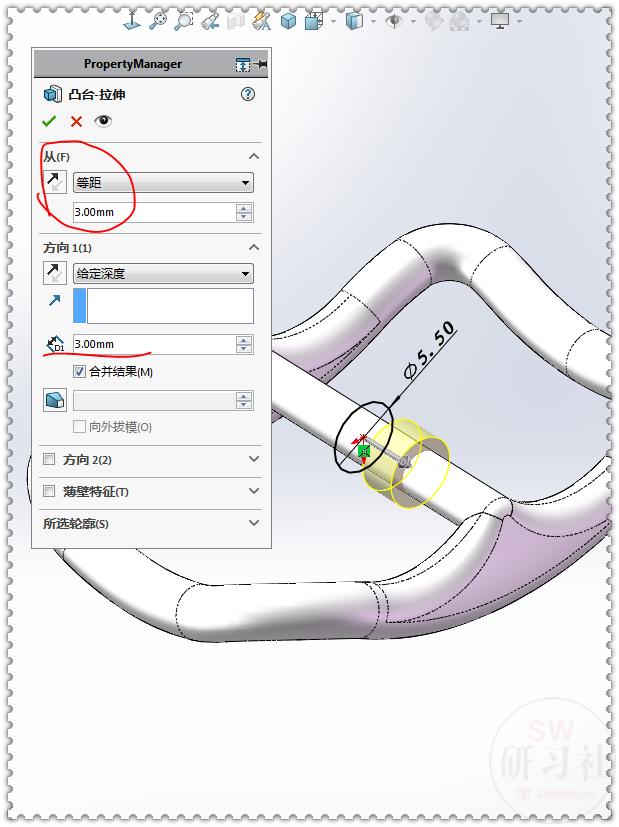Toggle detailed preview eye icon

click(x=103, y=121)
